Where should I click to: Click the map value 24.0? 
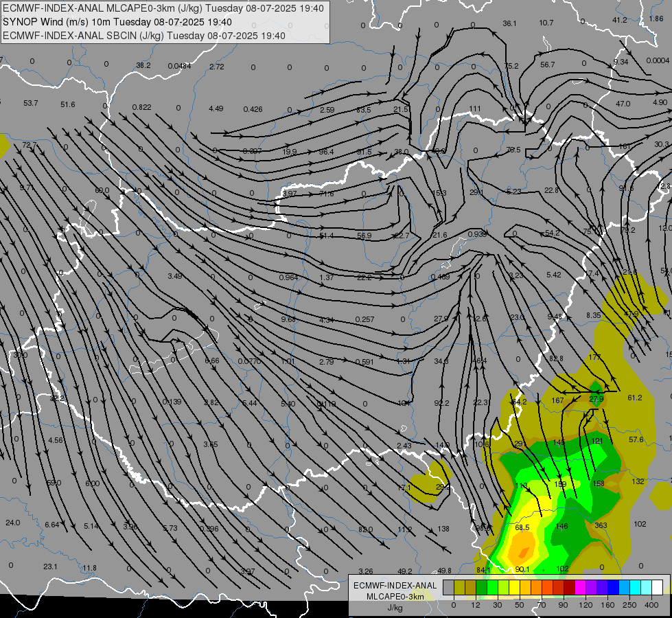(x=13, y=523)
